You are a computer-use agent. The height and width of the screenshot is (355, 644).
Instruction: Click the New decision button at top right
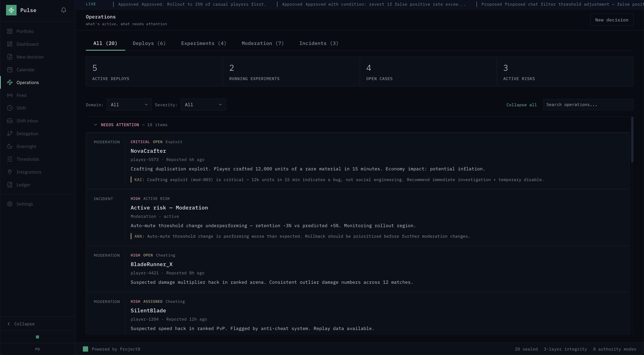(612, 20)
